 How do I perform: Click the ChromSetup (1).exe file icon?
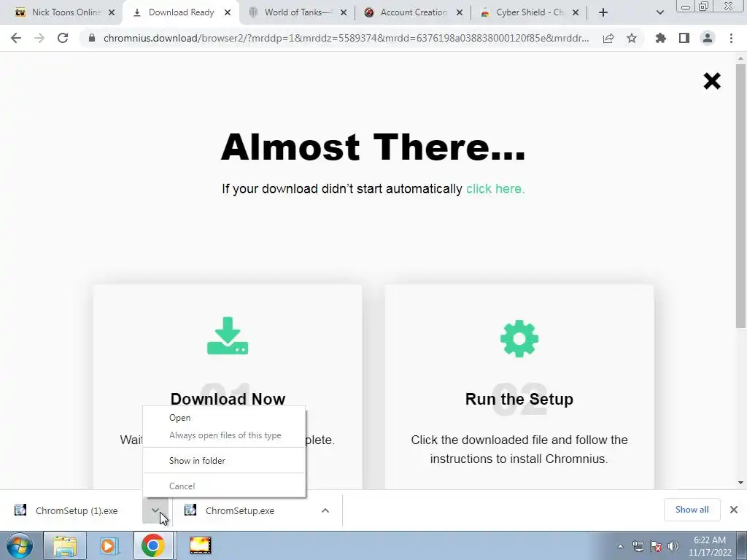coord(20,510)
